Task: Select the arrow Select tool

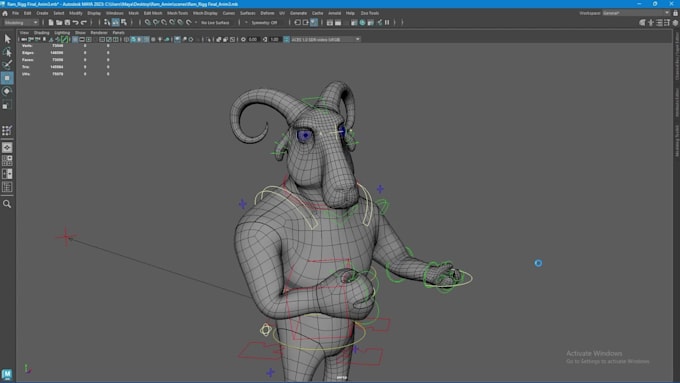Action: (x=7, y=39)
